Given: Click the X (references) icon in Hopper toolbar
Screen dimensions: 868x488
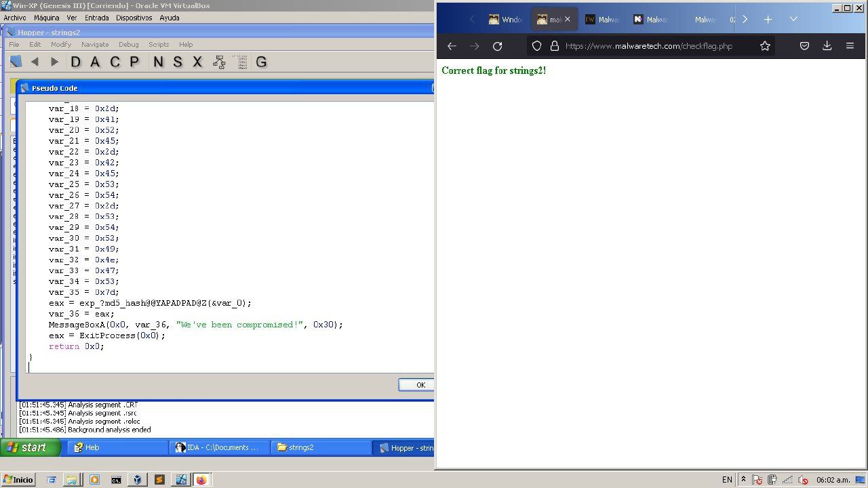Looking at the screenshot, I should pyautogui.click(x=197, y=61).
